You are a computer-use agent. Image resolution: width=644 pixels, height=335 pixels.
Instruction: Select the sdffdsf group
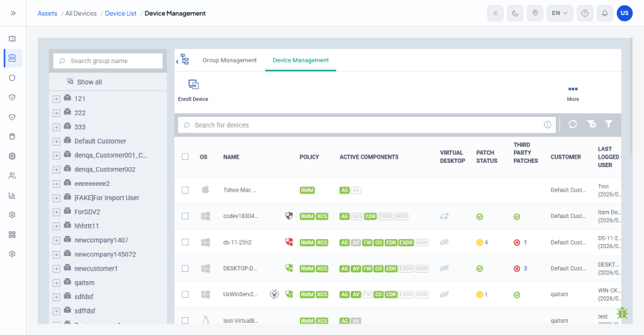coord(85,311)
